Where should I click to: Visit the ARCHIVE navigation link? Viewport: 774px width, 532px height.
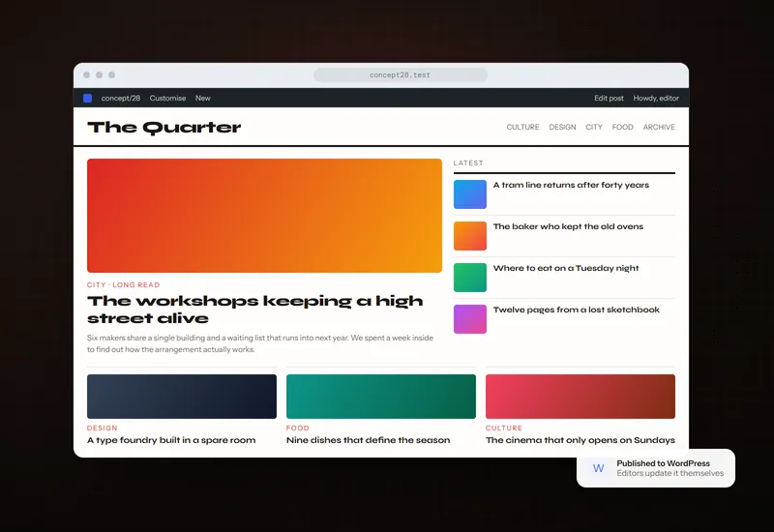tap(659, 127)
